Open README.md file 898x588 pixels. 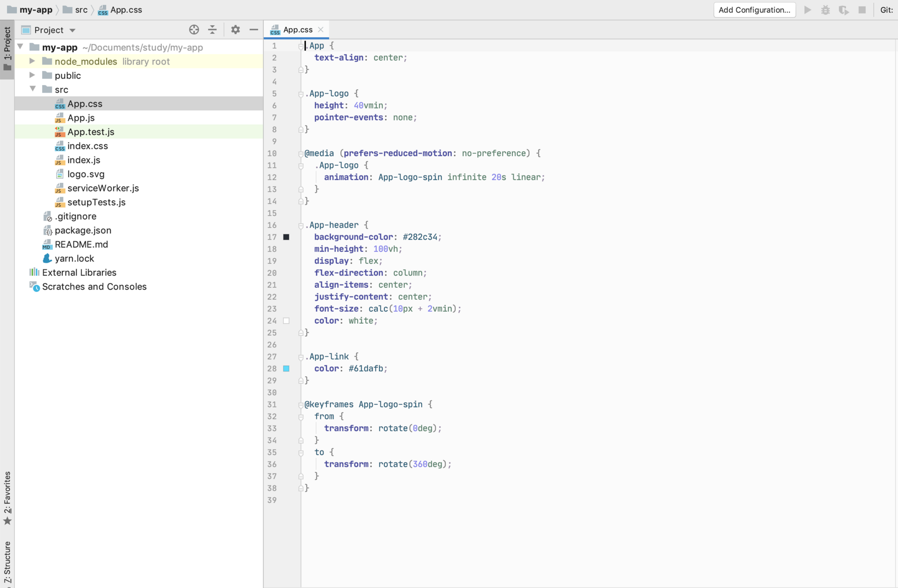(138, 244)
